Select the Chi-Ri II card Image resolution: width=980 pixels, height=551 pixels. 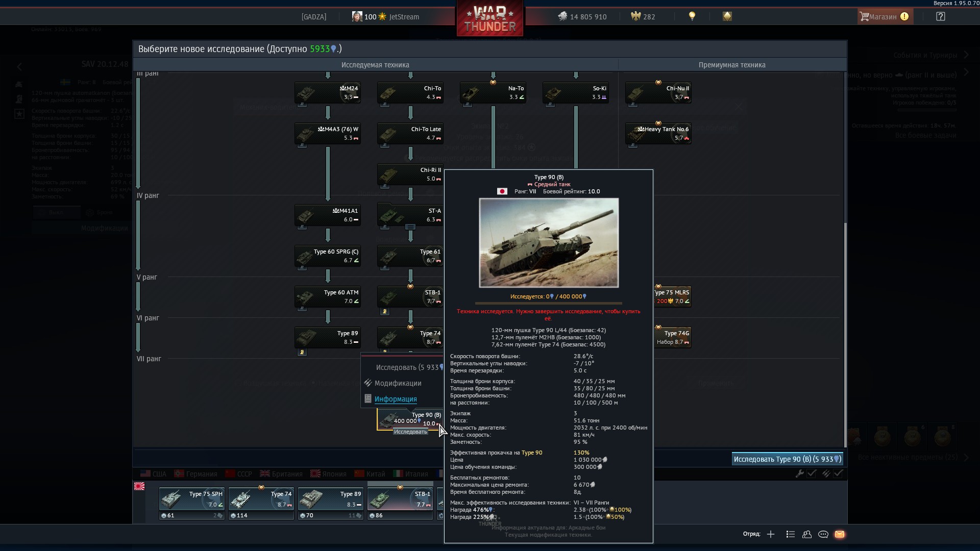[x=410, y=174]
